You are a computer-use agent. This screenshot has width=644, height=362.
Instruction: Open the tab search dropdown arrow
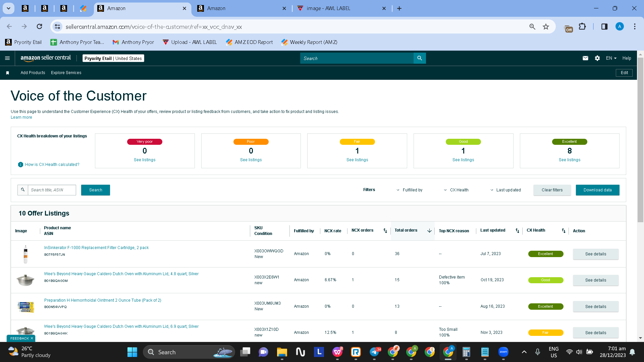click(x=8, y=8)
